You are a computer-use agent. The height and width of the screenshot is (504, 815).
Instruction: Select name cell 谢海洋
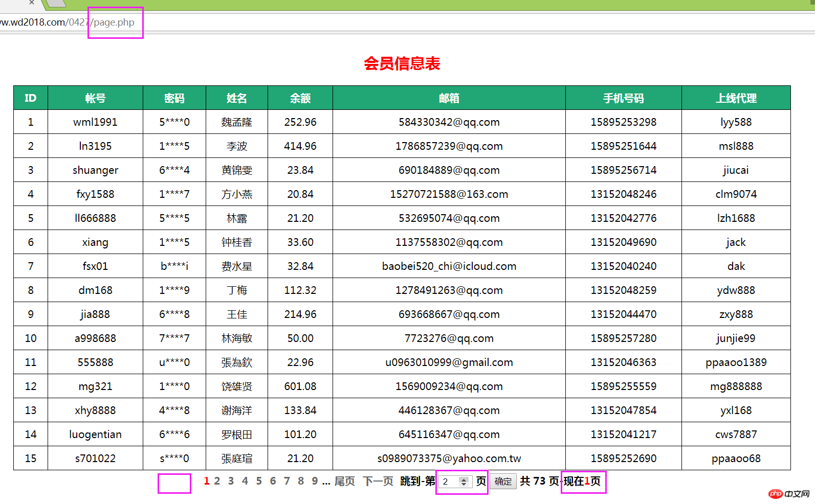[237, 410]
